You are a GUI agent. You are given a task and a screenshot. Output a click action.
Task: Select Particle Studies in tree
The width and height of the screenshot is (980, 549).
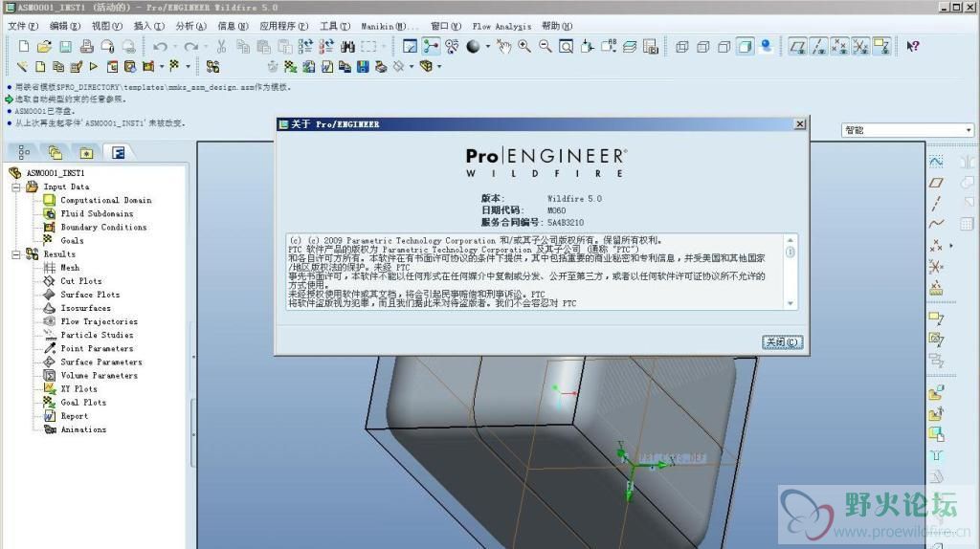tap(97, 335)
